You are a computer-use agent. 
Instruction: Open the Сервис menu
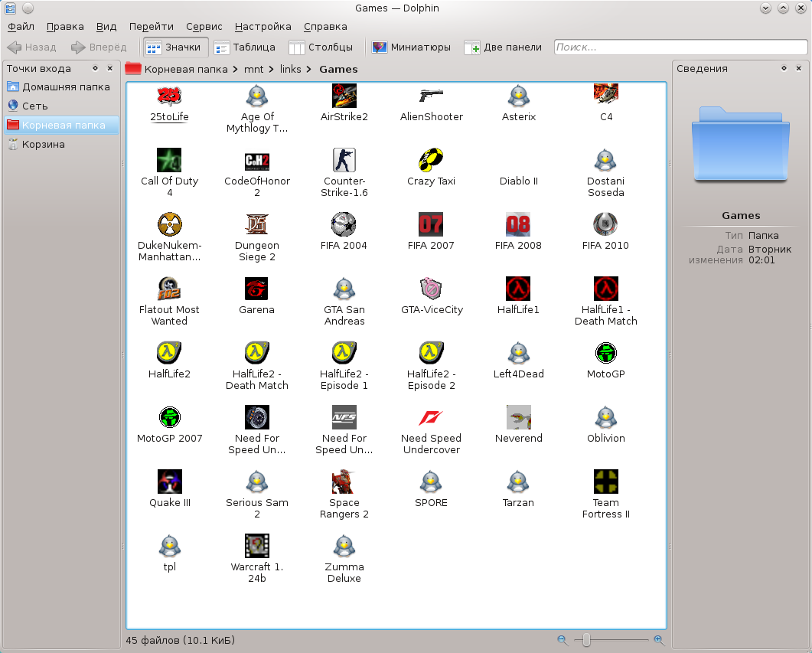coord(204,26)
